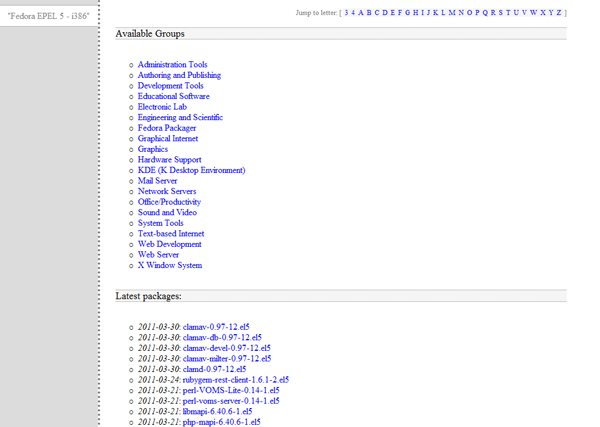Open package clamav-0.97-12.el5
Viewport: 600px width, 427px height.
[x=216, y=327]
